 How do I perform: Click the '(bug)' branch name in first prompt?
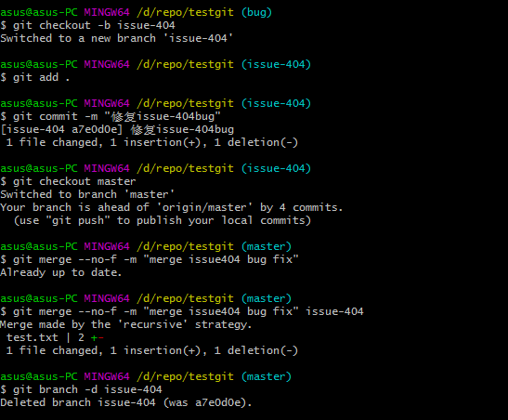[x=256, y=12]
